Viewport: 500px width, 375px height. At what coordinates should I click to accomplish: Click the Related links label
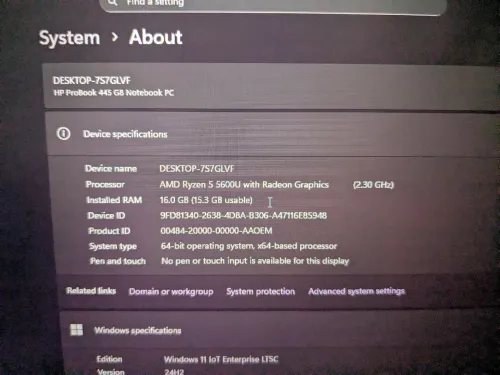(91, 291)
